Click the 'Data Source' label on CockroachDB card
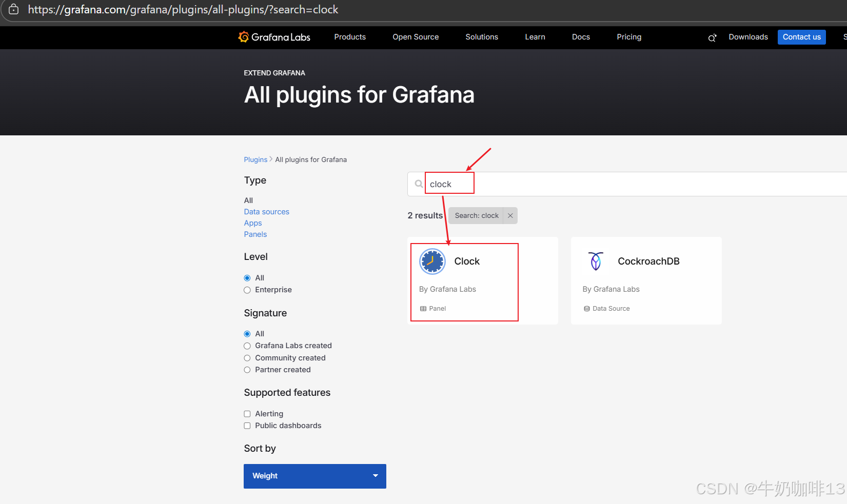This screenshot has height=504, width=847. 611,309
